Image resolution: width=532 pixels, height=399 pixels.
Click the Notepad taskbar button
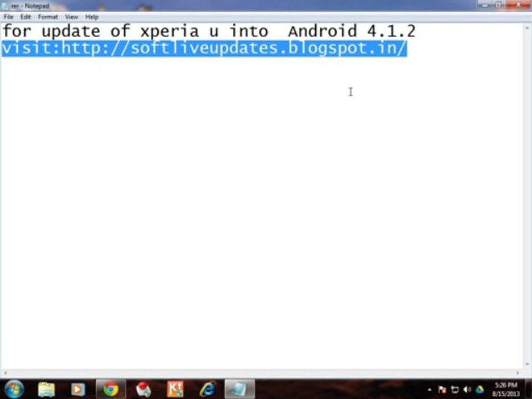pyautogui.click(x=239, y=389)
